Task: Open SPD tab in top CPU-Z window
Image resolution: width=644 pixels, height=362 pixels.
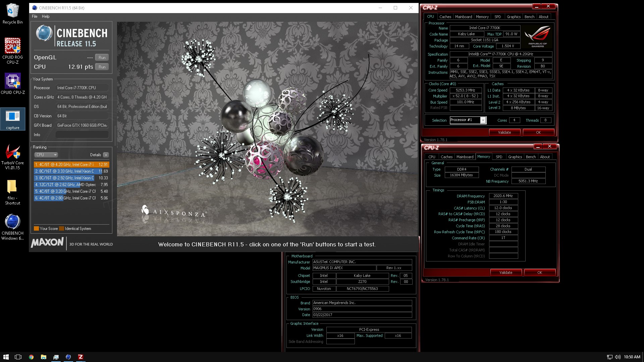Action: pos(498,17)
